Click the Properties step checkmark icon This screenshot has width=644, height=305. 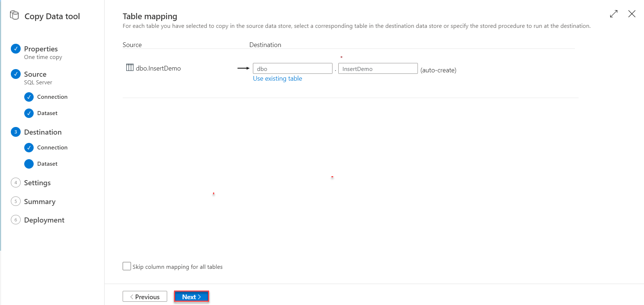pos(16,48)
